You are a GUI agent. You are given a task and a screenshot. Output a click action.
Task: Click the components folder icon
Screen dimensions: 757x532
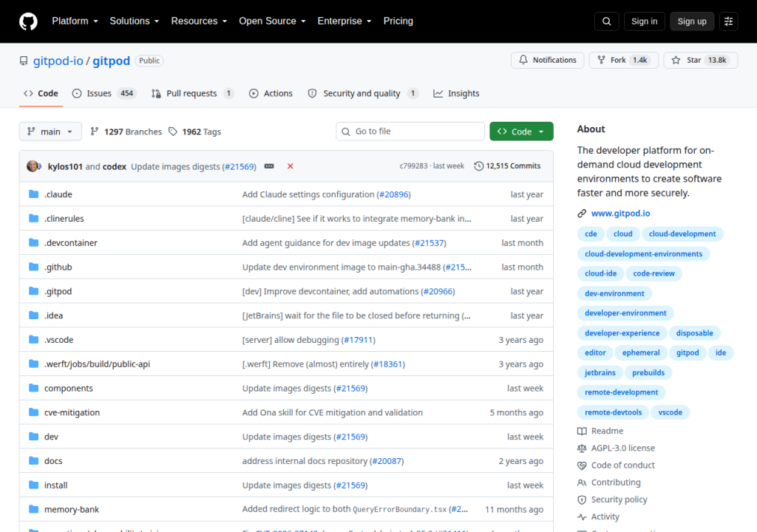33,388
